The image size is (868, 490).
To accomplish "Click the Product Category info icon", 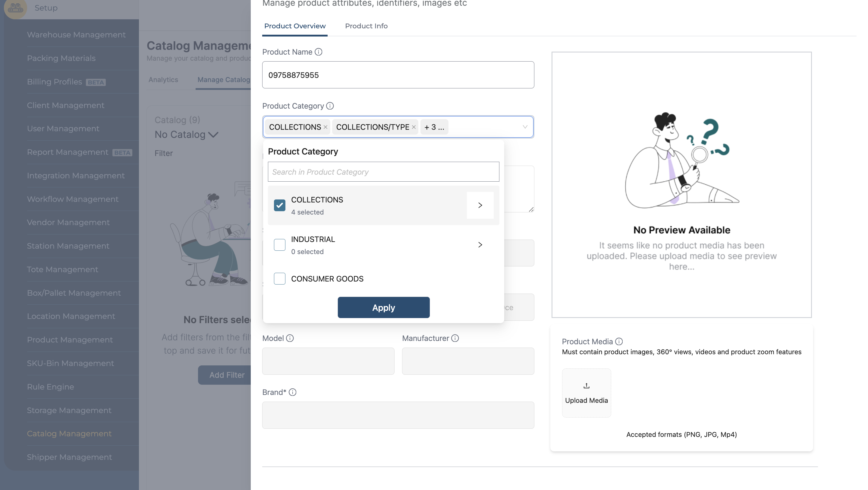I will [330, 106].
